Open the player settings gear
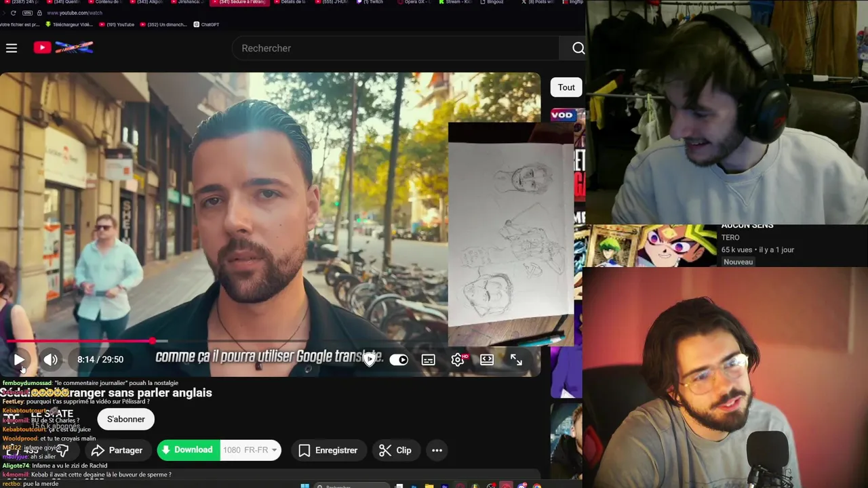The height and width of the screenshot is (488, 868). (x=458, y=360)
